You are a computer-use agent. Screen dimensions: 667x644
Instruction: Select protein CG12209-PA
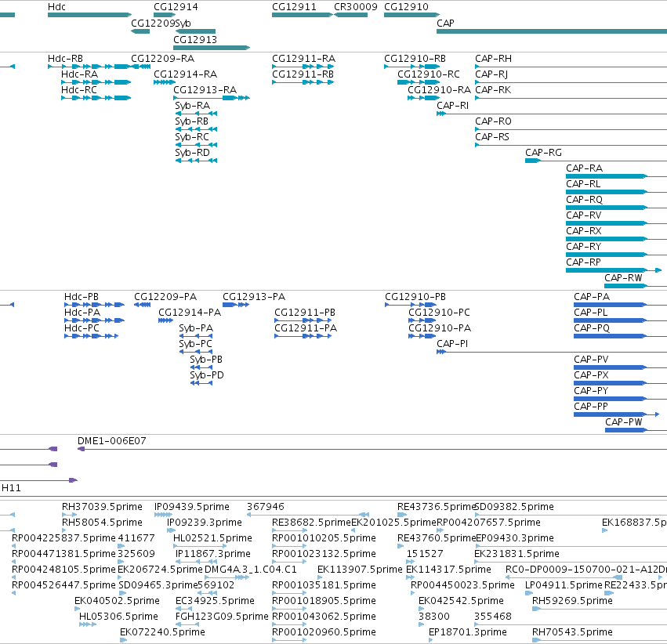143,305
